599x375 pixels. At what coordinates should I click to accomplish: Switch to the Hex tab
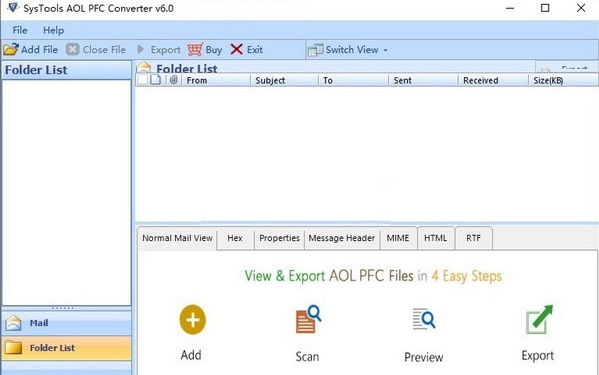point(235,238)
